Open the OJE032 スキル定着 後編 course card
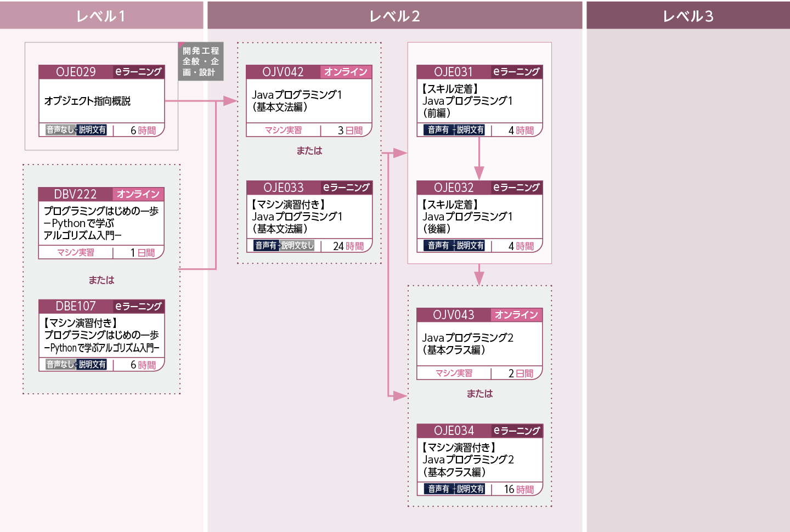This screenshot has width=790, height=532. click(479, 217)
